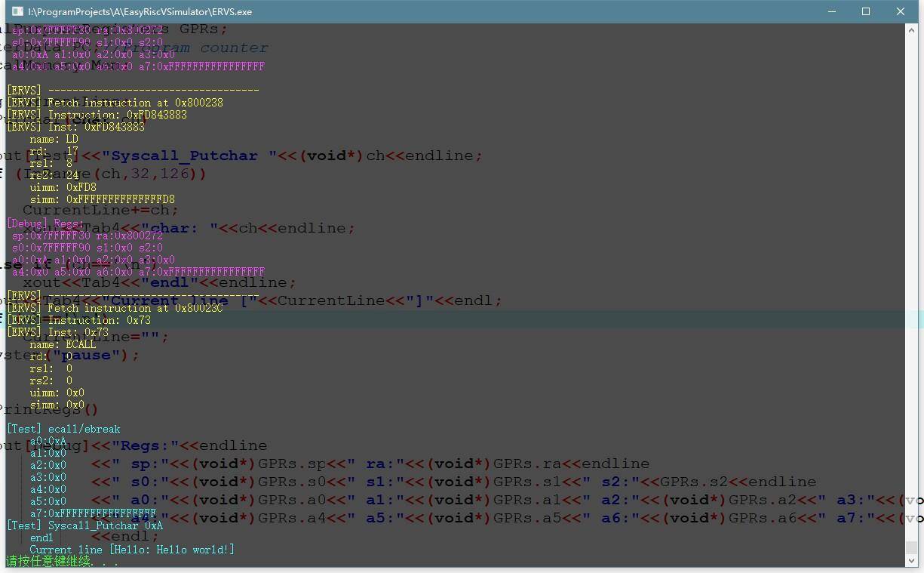This screenshot has height=573, width=924.
Task: Click the '[Debug] Regs:' magenta heading
Action: click(45, 223)
